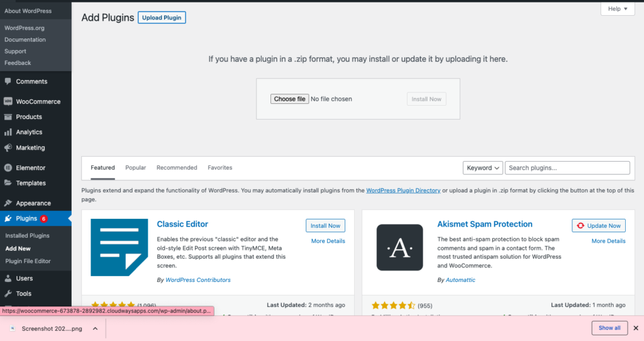Open WordPress.org menu link

25,28
